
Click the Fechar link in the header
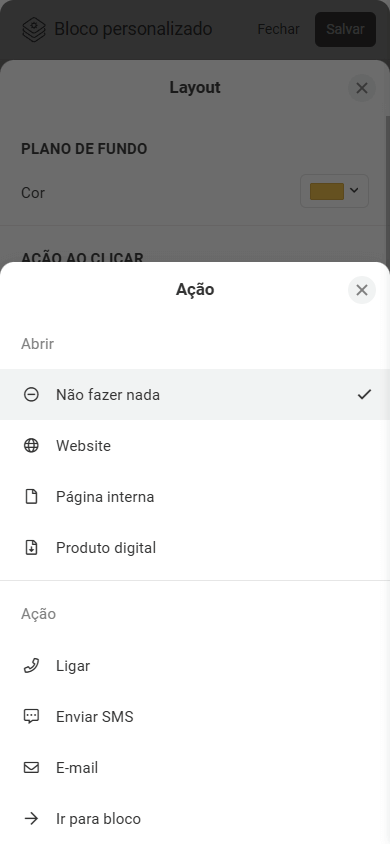click(278, 29)
